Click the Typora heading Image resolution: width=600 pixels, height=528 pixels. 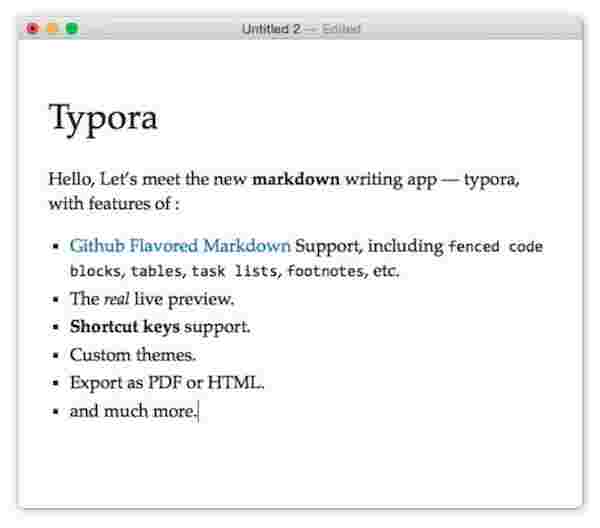[x=103, y=118]
